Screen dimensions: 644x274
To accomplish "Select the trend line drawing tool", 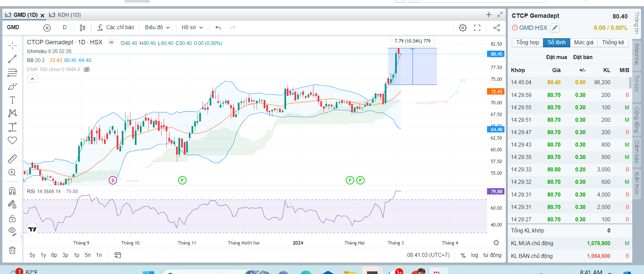I will pyautogui.click(x=12, y=59).
